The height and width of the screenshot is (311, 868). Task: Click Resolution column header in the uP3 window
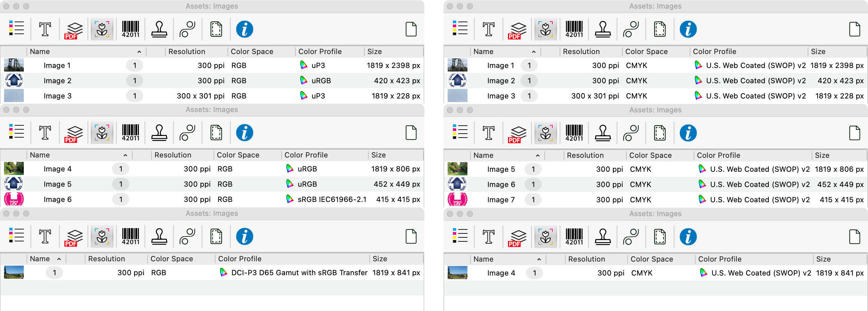tap(197, 51)
